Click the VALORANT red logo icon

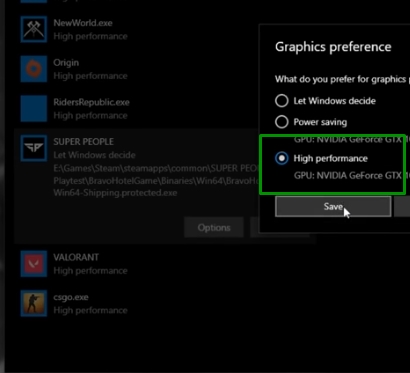(x=34, y=264)
